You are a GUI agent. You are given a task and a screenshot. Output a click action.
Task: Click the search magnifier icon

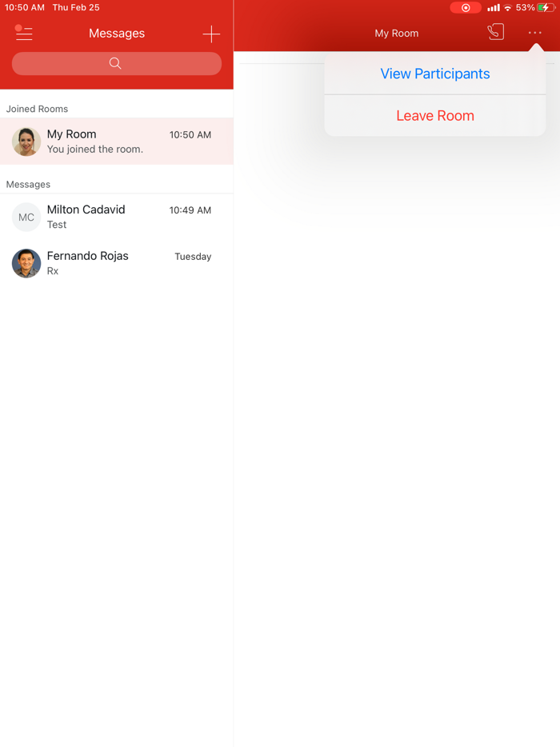(x=115, y=63)
